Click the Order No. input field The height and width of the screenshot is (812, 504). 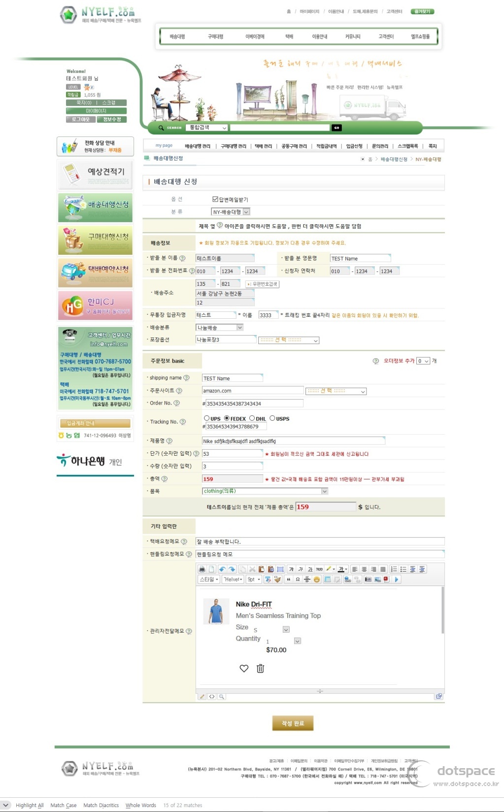[254, 404]
